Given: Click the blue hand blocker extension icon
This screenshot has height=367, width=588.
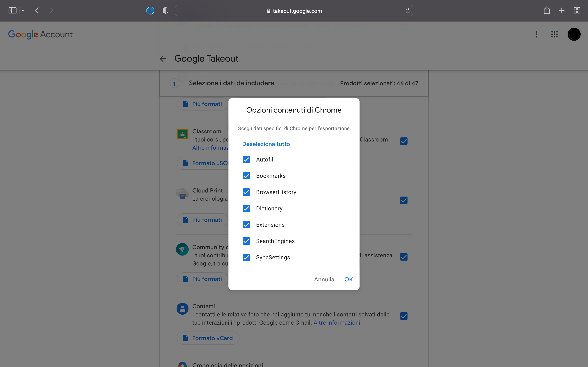Looking at the screenshot, I should click(x=150, y=10).
